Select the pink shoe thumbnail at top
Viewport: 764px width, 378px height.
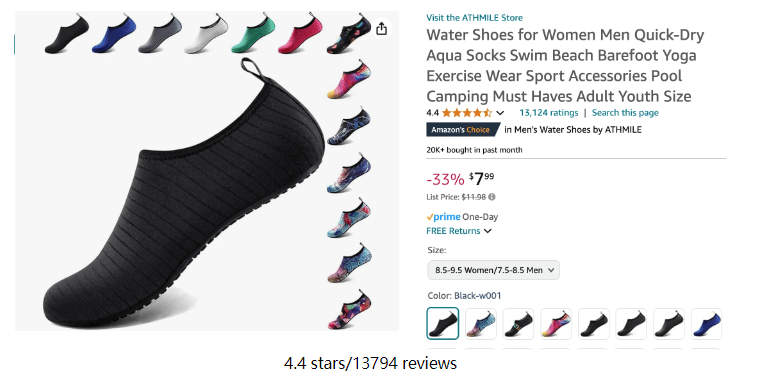coord(300,35)
